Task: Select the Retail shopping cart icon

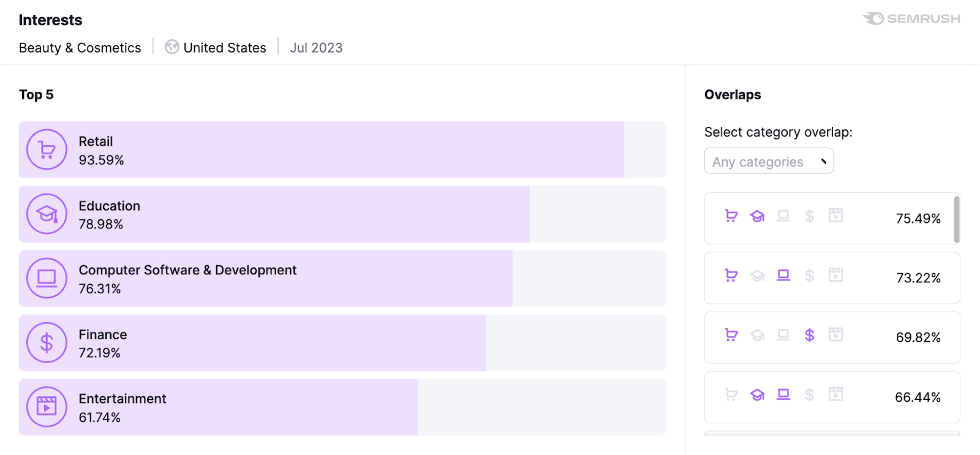Action: 46,149
